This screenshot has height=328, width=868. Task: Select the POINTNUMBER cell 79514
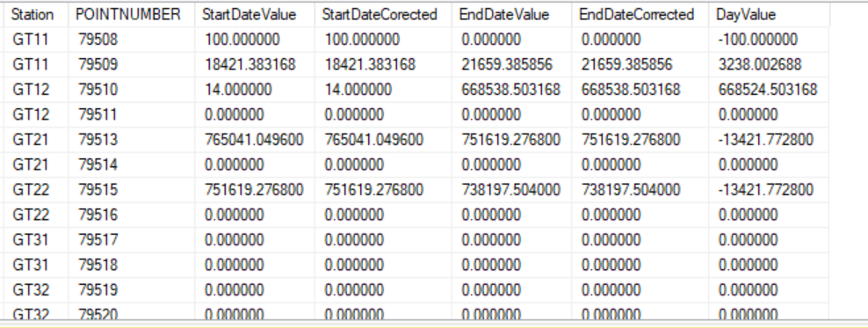(131, 164)
